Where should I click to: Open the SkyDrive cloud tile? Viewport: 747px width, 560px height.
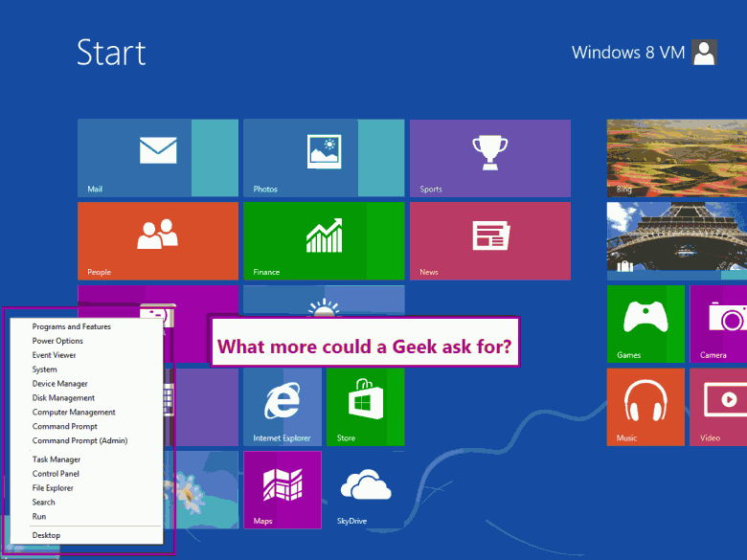pos(366,490)
